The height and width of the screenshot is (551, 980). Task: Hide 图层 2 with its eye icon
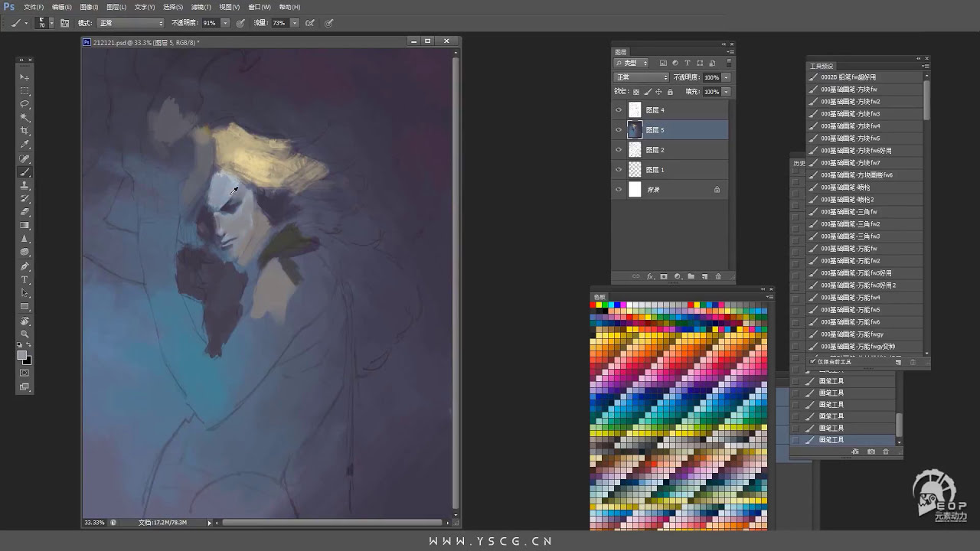[619, 150]
